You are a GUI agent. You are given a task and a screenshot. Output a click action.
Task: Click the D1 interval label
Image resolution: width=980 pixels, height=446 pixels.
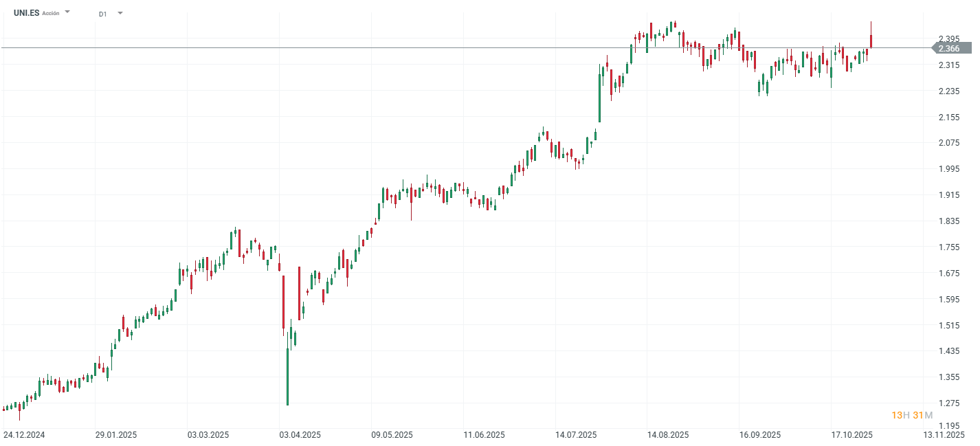pyautogui.click(x=102, y=14)
